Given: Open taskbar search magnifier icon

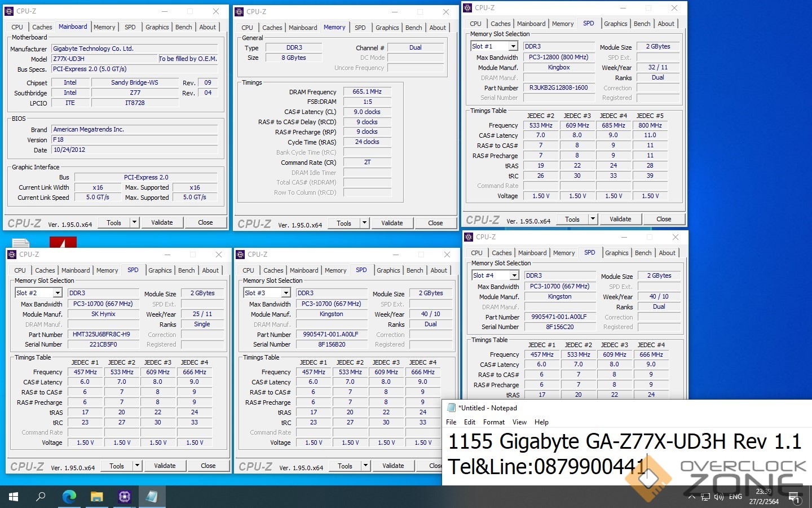Looking at the screenshot, I should point(41,497).
